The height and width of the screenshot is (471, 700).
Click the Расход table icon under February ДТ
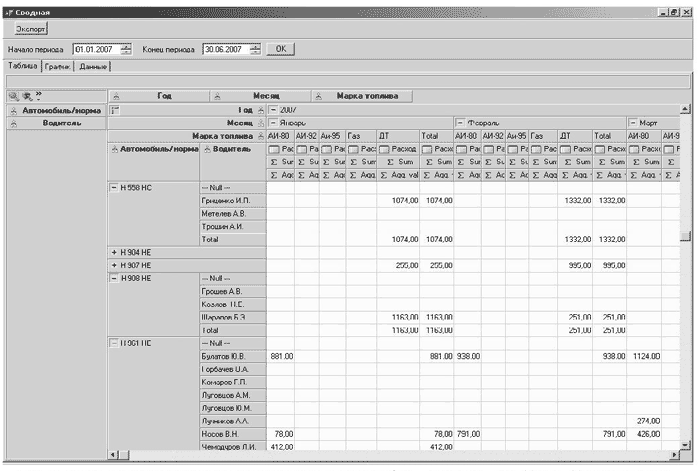point(566,149)
